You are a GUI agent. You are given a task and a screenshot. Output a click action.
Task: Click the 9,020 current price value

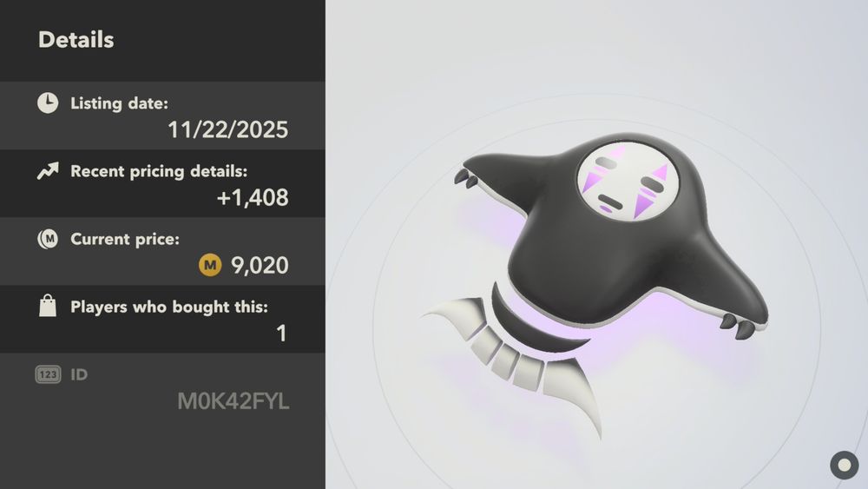[260, 265]
